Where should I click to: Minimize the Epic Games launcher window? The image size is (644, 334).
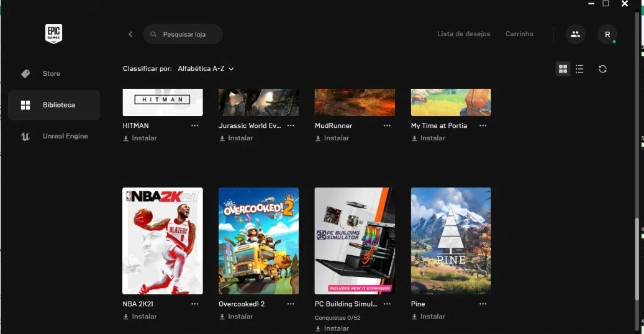pos(591,4)
